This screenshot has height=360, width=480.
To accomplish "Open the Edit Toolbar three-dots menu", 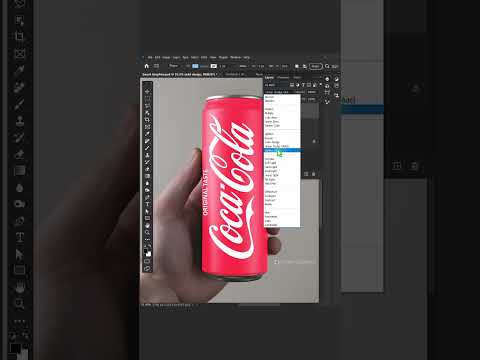I will (x=147, y=239).
